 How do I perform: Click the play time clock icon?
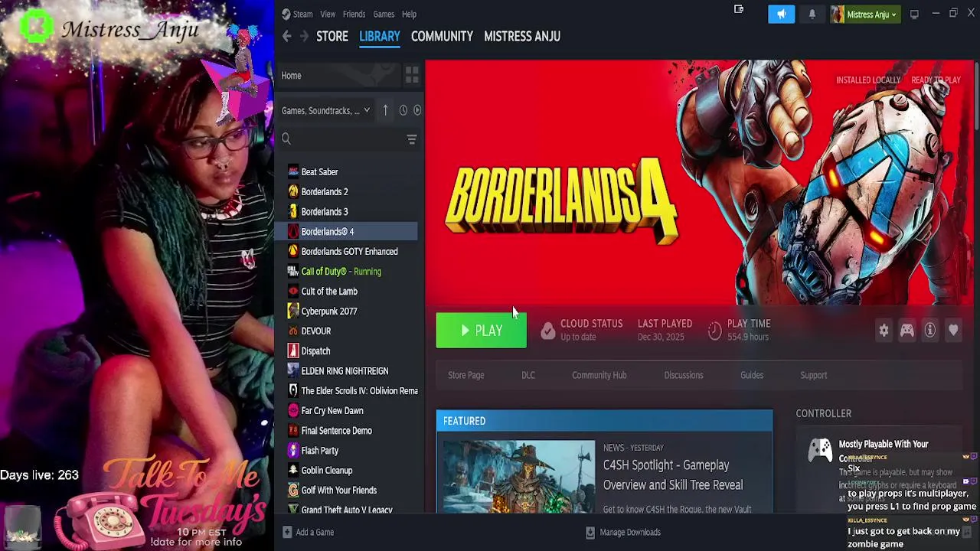pyautogui.click(x=714, y=330)
